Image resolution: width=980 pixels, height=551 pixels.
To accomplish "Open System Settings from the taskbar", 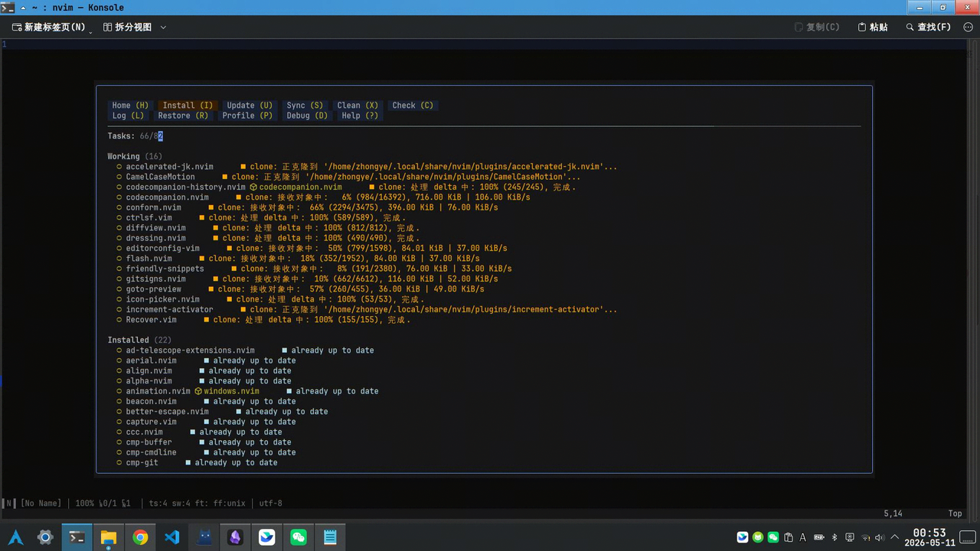I will point(45,537).
